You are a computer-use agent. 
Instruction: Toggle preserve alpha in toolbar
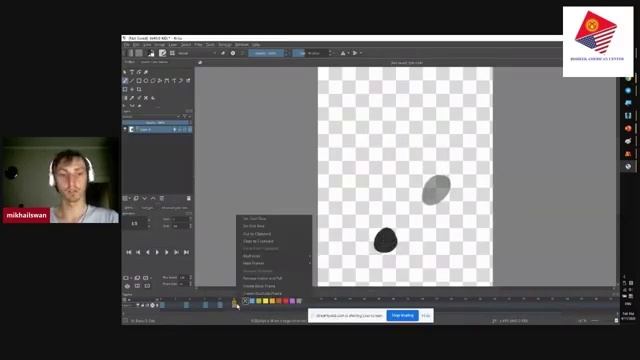[x=233, y=53]
